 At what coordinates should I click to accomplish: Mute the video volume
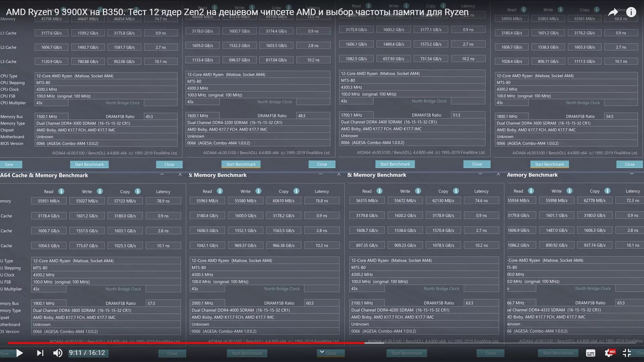pos(58,353)
